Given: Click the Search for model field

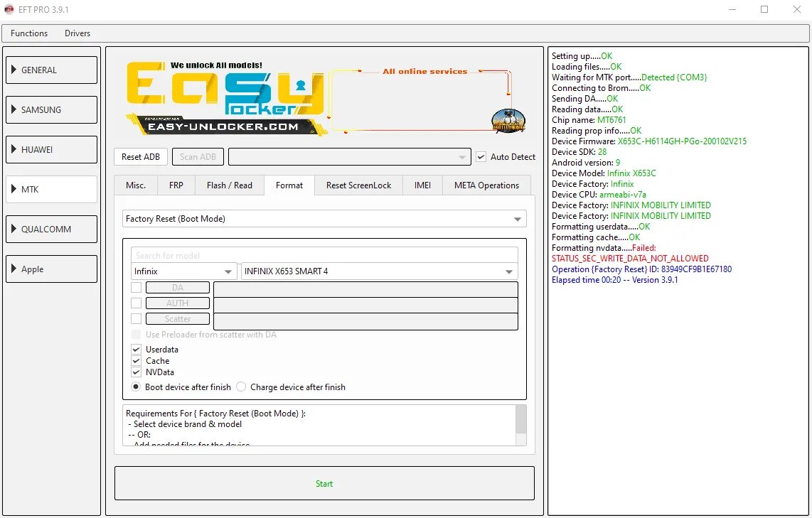Looking at the screenshot, I should [x=324, y=255].
